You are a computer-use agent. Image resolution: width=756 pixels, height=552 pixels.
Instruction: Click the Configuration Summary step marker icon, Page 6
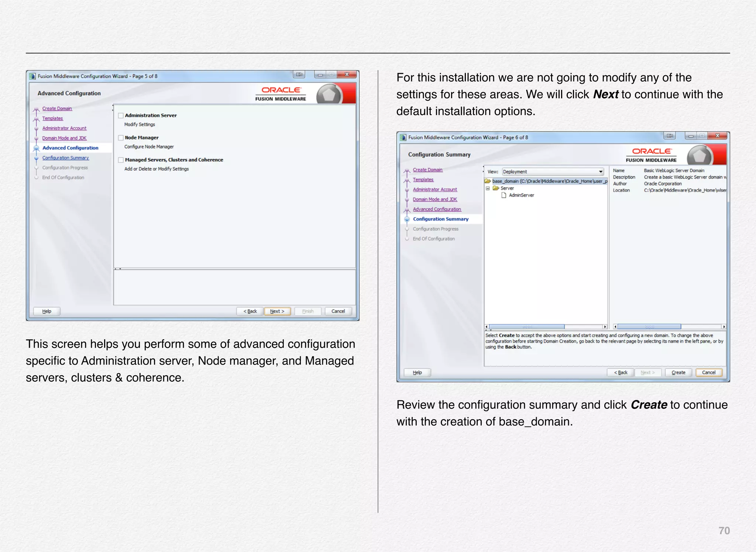[407, 219]
